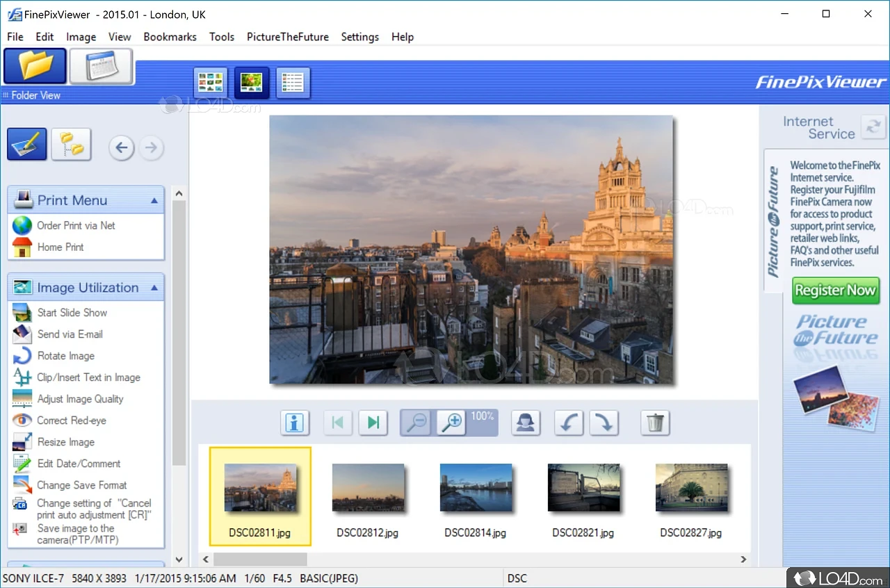This screenshot has height=588, width=890.
Task: Rotate image counterclockwise using left arrow icon
Action: 568,423
